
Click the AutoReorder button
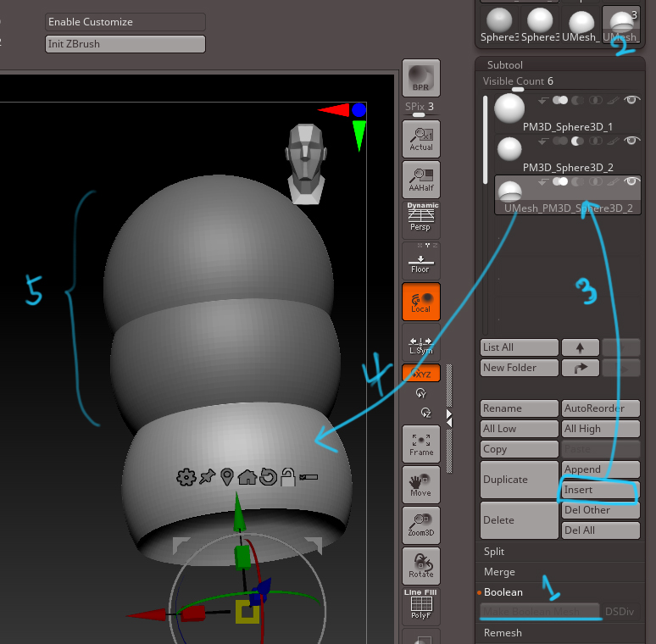click(x=601, y=408)
